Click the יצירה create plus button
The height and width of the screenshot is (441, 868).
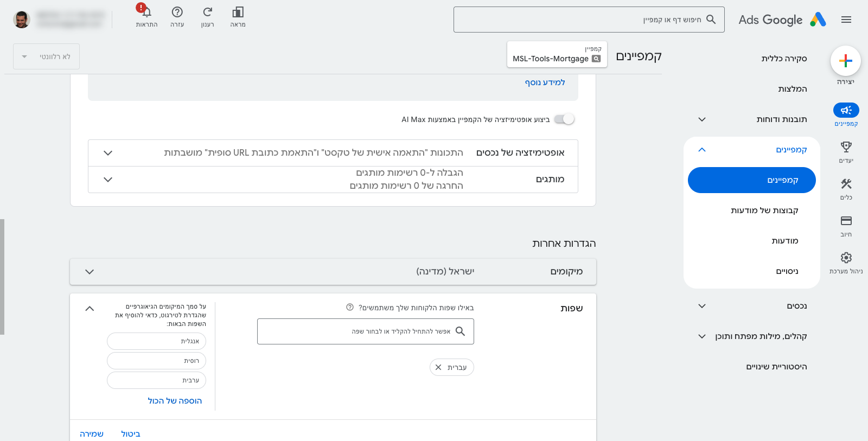(x=846, y=61)
